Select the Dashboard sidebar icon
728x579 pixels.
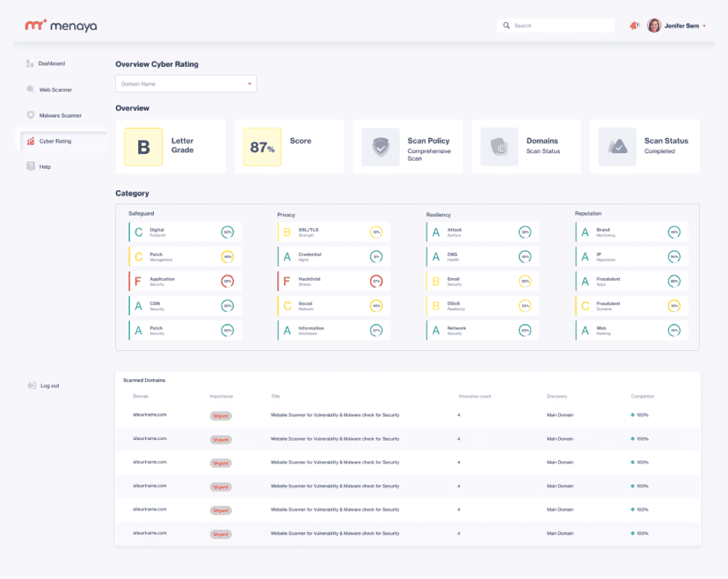(x=29, y=63)
